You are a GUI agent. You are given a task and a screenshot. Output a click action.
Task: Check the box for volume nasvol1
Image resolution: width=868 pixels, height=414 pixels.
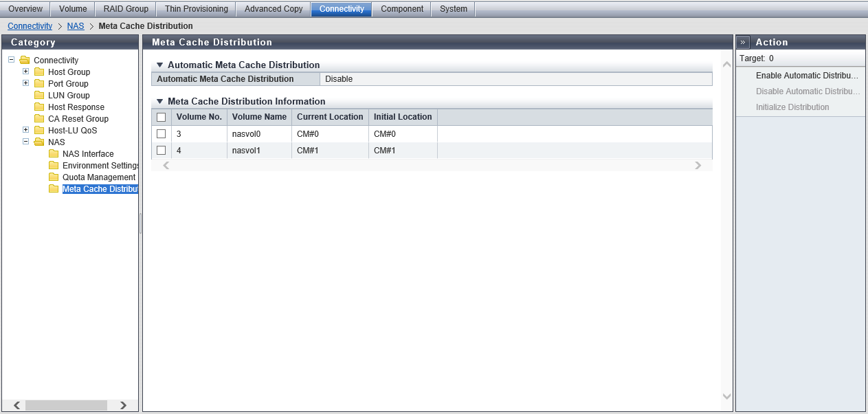(162, 150)
